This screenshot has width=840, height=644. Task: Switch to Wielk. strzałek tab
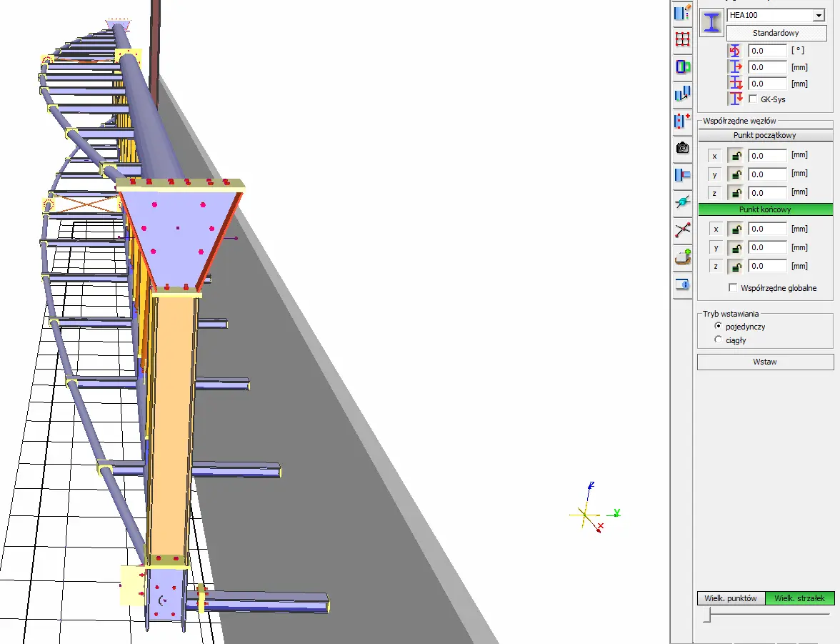click(799, 598)
